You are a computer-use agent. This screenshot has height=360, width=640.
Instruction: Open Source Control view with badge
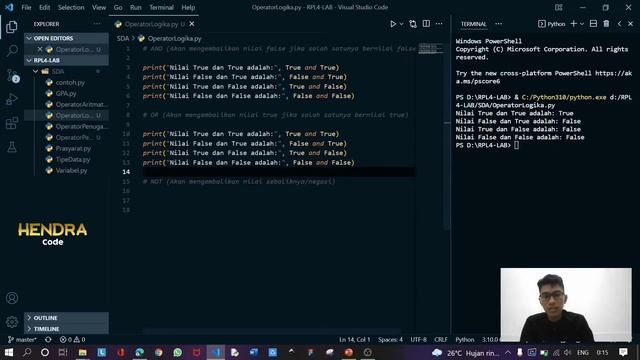pos(12,75)
